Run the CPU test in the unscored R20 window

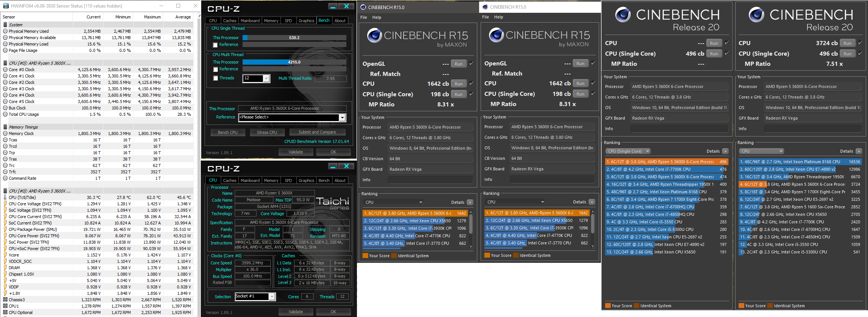(x=714, y=43)
